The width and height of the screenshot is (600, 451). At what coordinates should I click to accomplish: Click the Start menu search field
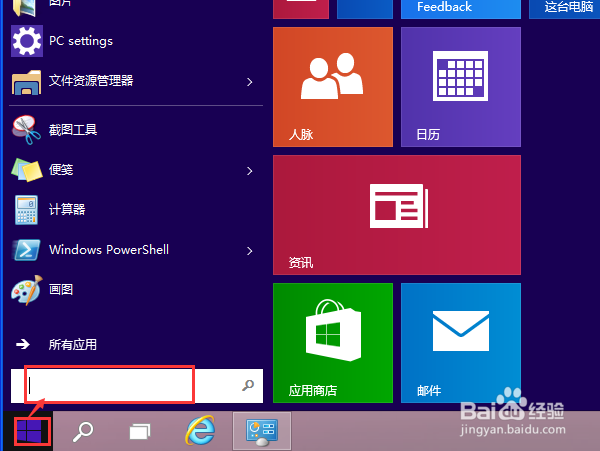[137, 386]
